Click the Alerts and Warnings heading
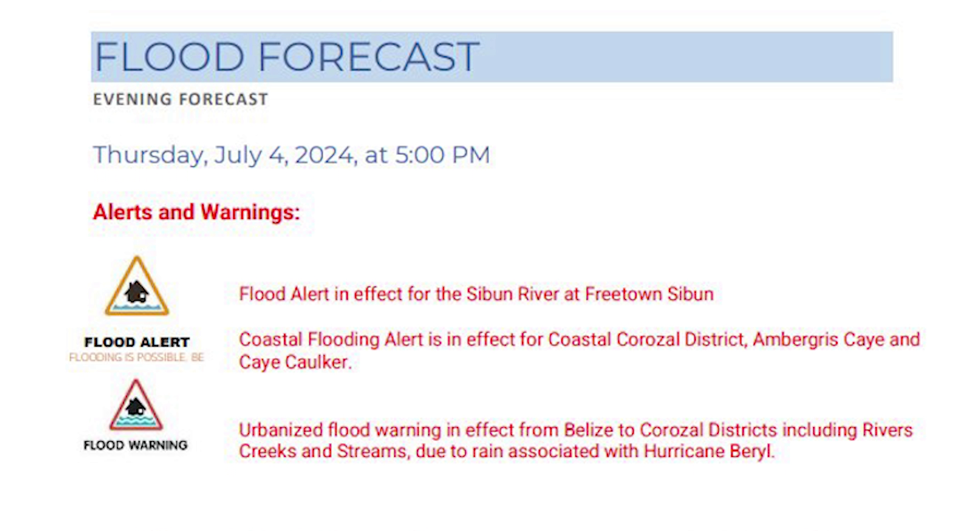 [197, 212]
